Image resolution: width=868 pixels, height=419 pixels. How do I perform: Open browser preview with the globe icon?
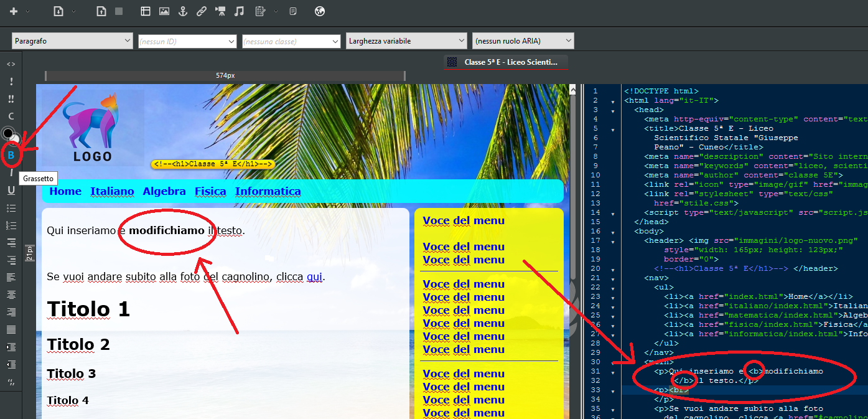click(x=320, y=11)
